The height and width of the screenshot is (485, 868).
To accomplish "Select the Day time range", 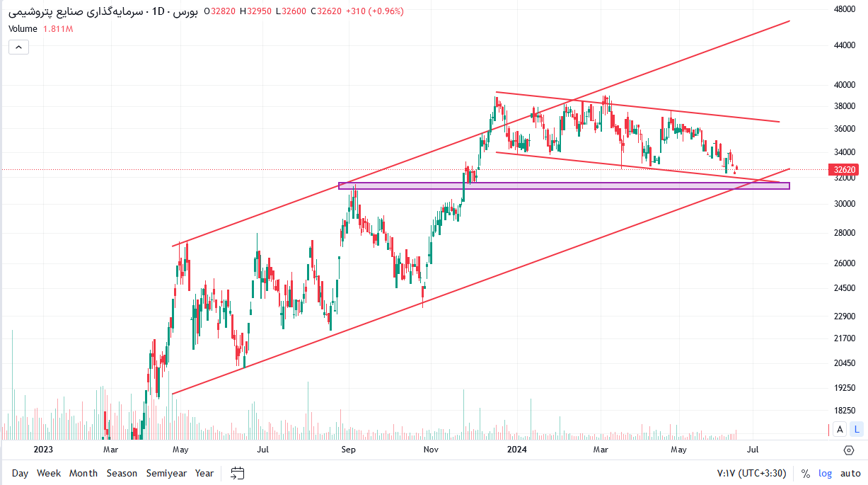I will [20, 473].
